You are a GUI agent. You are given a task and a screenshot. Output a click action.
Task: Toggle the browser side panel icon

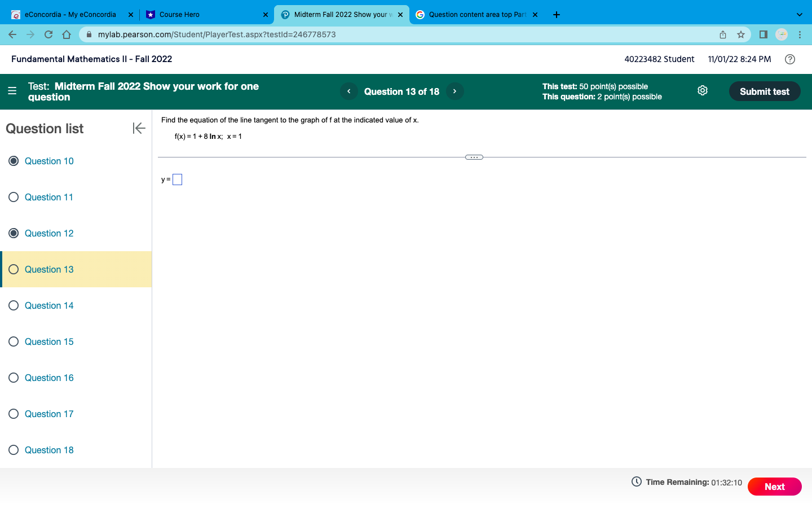[764, 34]
